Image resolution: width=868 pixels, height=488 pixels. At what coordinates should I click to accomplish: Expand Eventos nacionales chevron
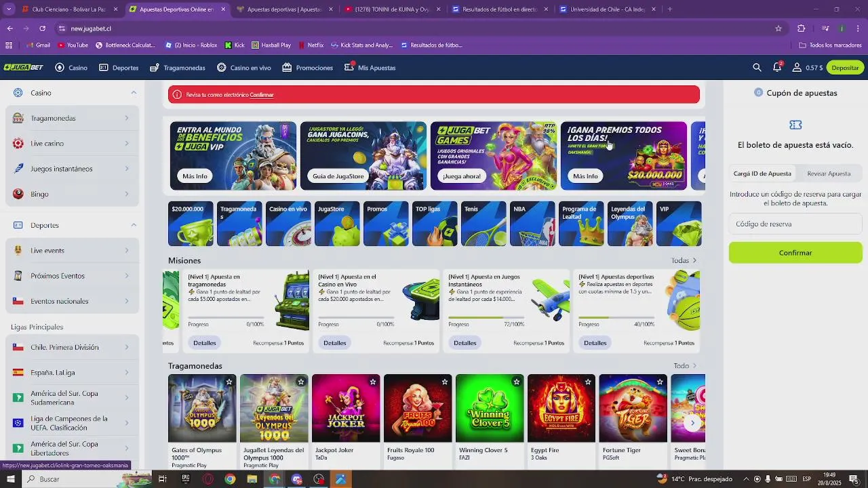127,302
